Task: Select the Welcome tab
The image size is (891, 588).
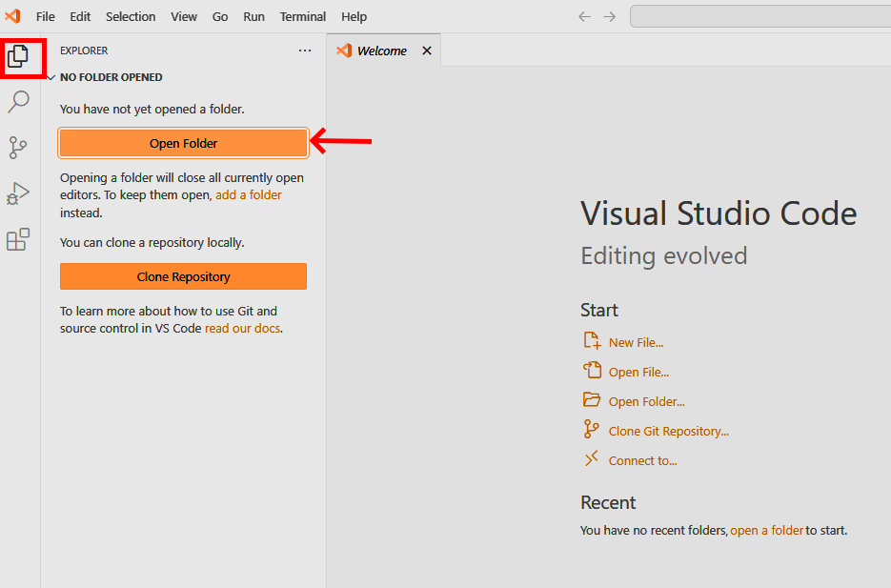Action: (381, 51)
